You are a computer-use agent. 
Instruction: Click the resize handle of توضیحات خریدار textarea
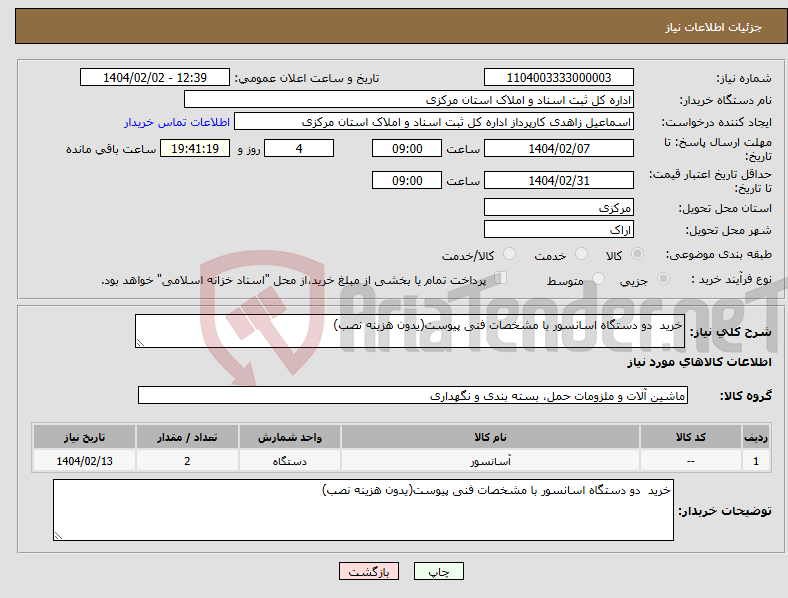click(58, 536)
